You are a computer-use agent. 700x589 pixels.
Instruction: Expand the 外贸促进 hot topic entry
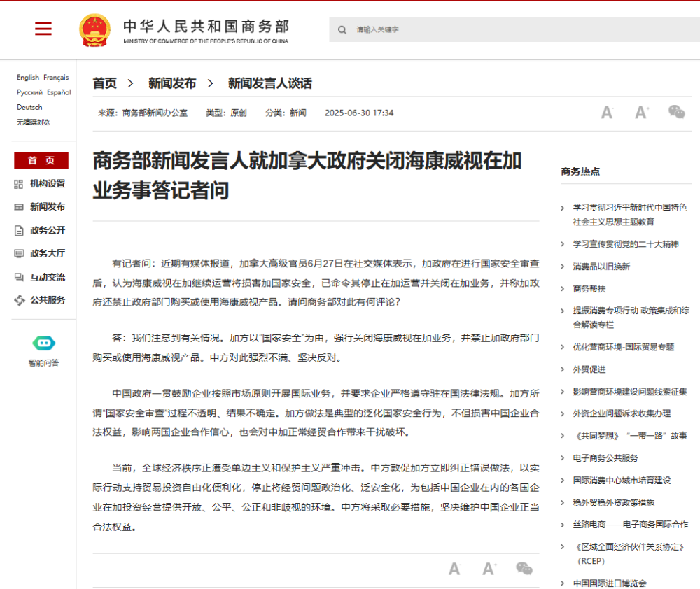(x=589, y=369)
